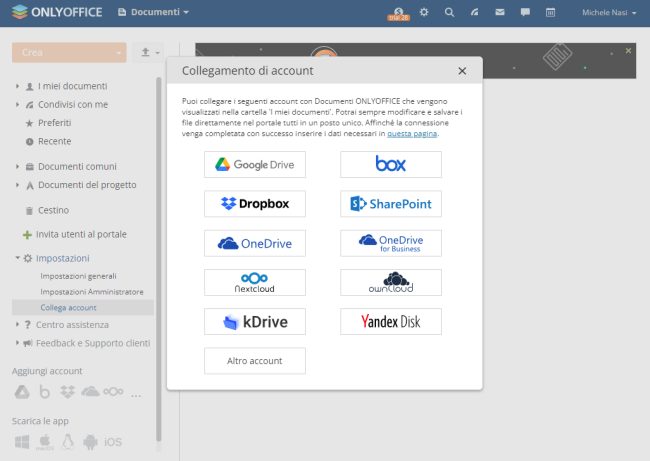Follow the 'questa pagina' link
This screenshot has height=461, width=650.
pos(412,133)
